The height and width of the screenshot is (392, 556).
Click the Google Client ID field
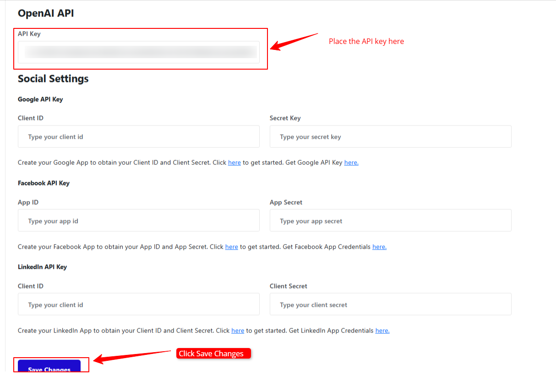tap(139, 136)
